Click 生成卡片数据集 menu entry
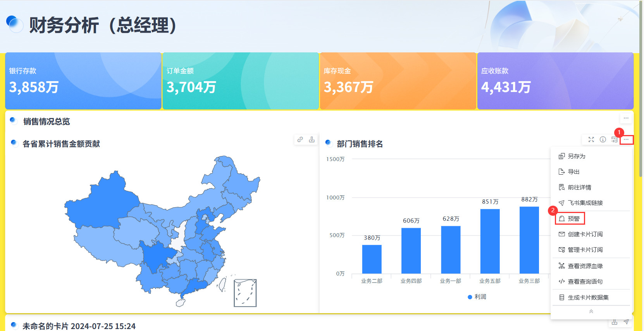This screenshot has height=331, width=644. (x=588, y=298)
